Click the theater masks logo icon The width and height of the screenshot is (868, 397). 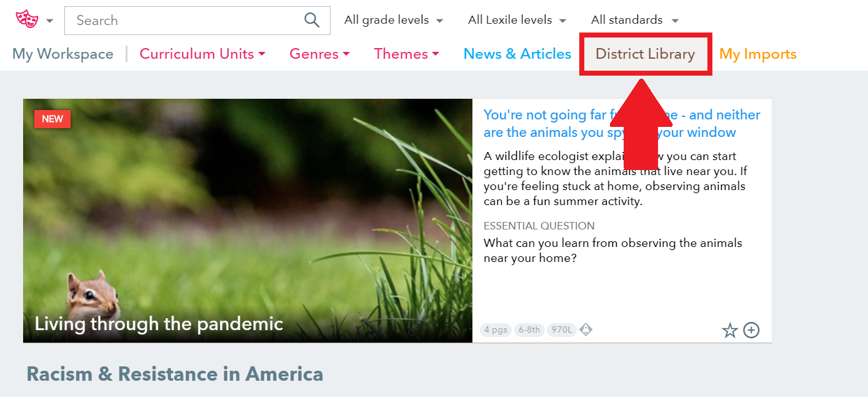tap(27, 19)
